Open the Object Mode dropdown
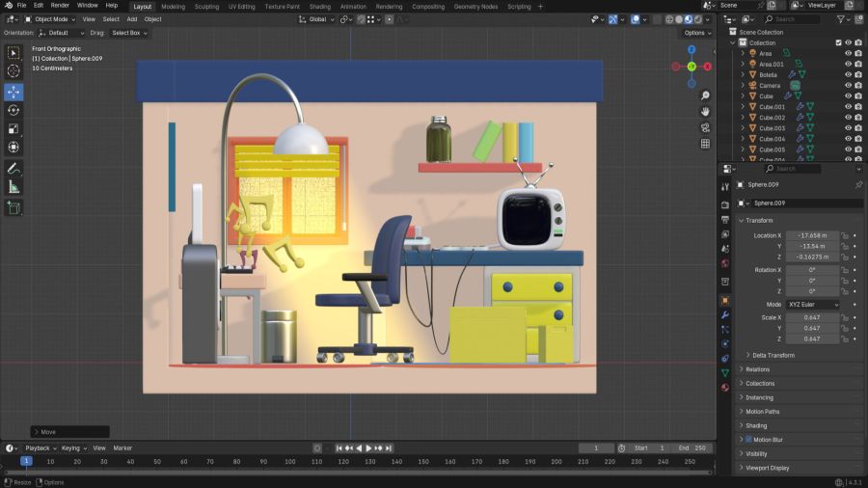Screen dimensions: 868x488 coord(49,19)
